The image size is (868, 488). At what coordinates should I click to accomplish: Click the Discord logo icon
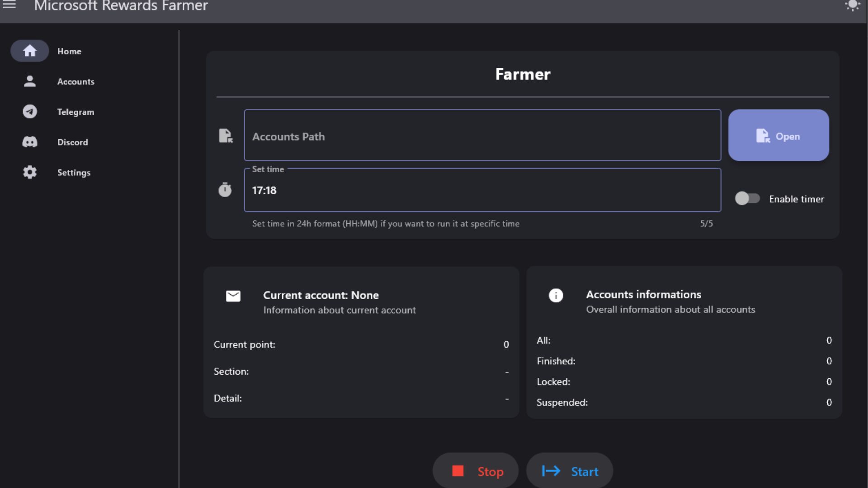pos(30,142)
